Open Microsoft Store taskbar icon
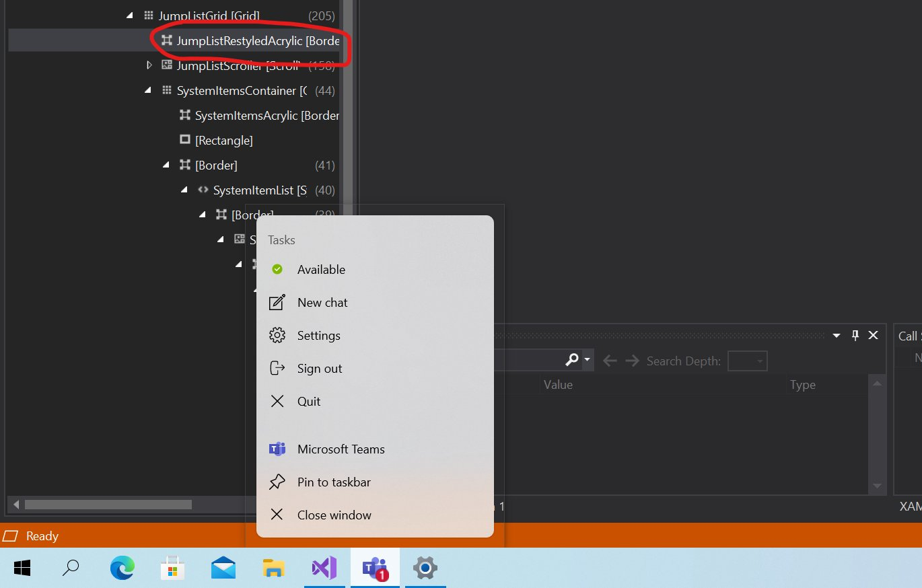Screen dimensions: 922x588 pyautogui.click(x=172, y=569)
